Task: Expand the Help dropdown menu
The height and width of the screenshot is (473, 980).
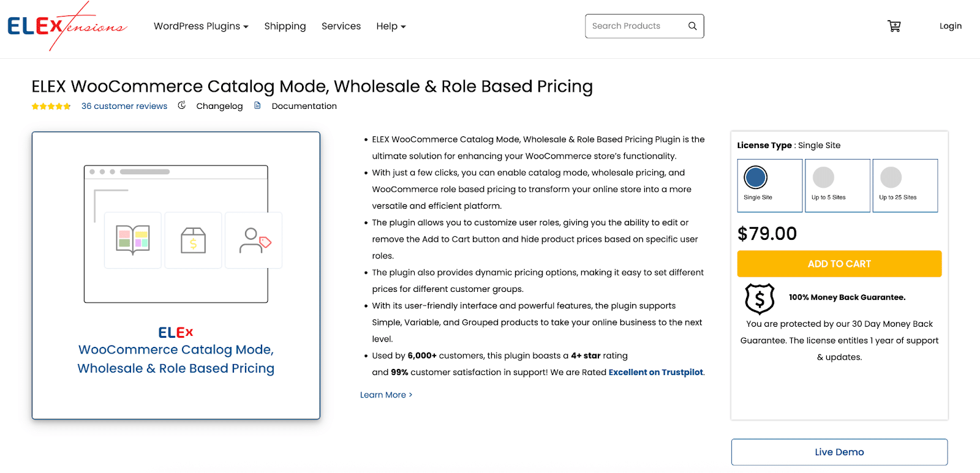Action: 391,26
